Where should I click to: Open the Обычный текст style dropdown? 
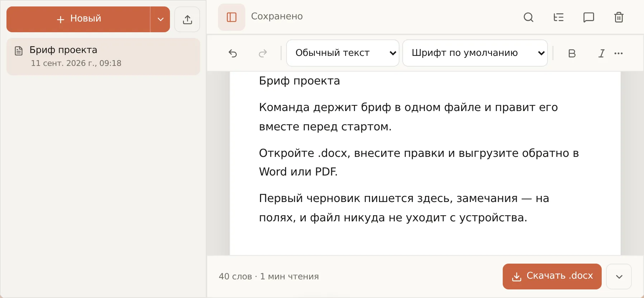tap(343, 53)
